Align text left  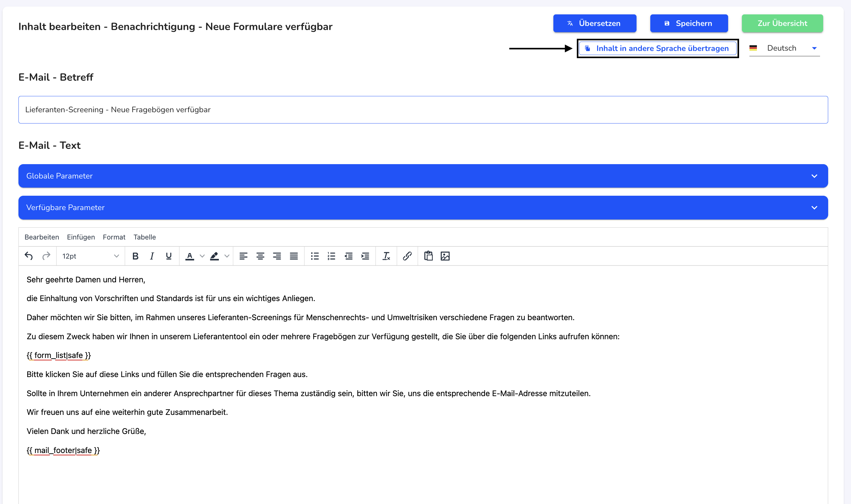click(244, 256)
